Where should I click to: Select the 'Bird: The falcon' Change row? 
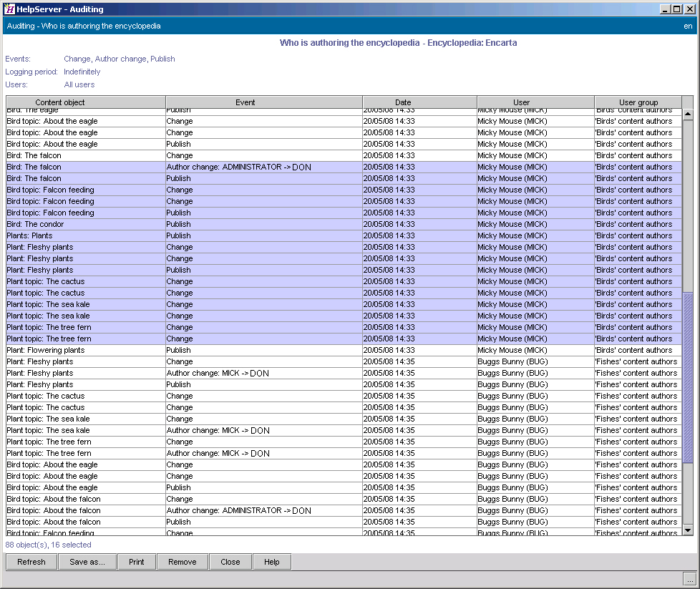coord(344,155)
